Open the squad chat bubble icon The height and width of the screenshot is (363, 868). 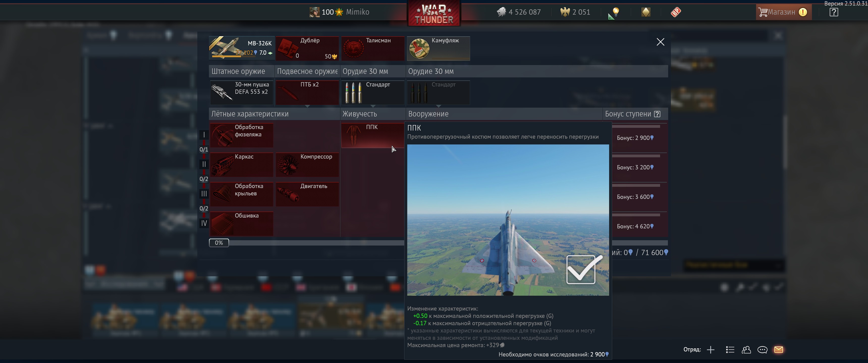762,350
